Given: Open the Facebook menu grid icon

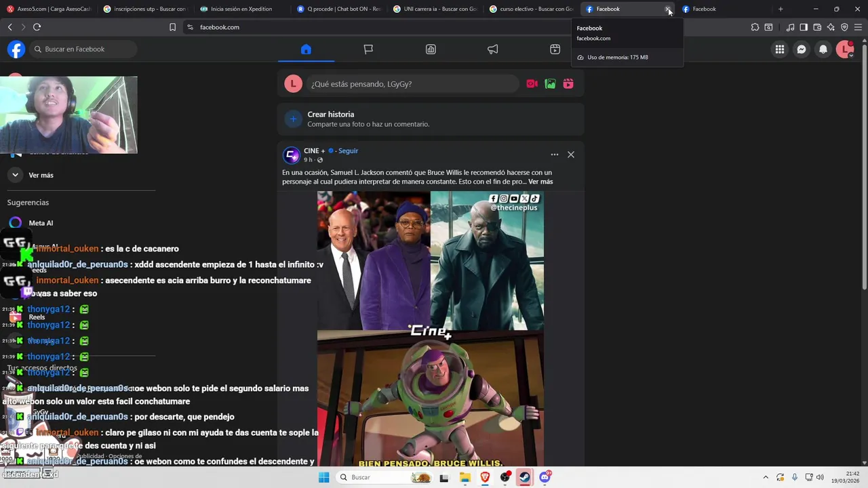Looking at the screenshot, I should (780, 49).
